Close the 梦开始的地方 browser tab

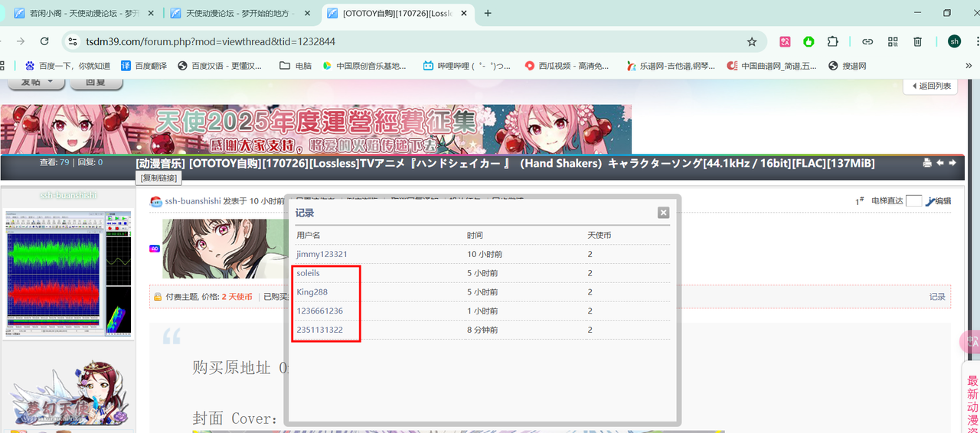click(x=307, y=13)
